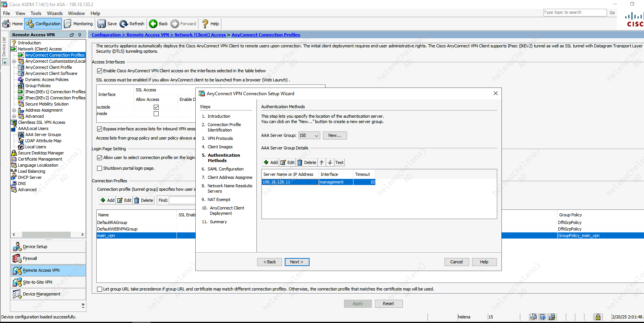The image size is (644, 323).
Task: Expand Address Assignment tree node
Action: (x=14, y=110)
